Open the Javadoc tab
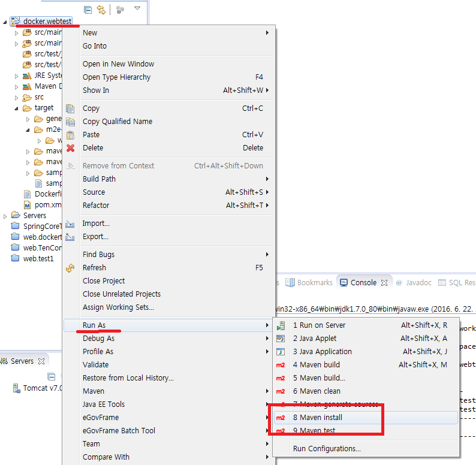The image size is (476, 465). coord(413,282)
